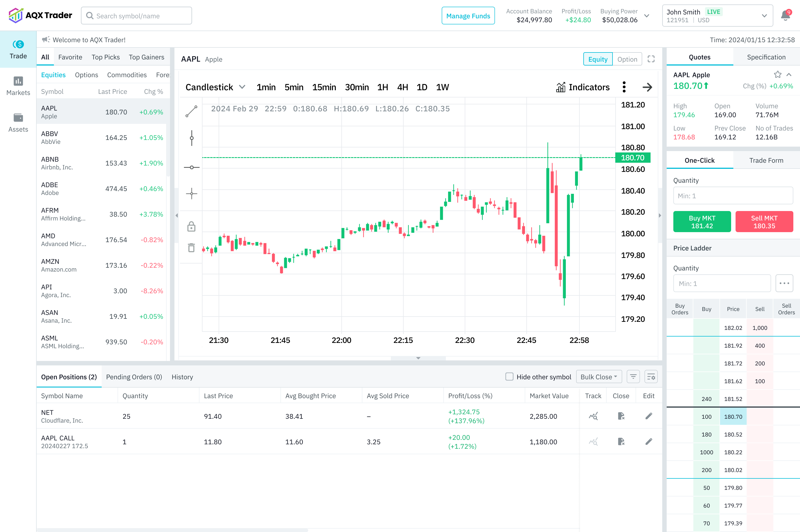The width and height of the screenshot is (800, 532).
Task: Select the Commodities category tab
Action: click(127, 75)
